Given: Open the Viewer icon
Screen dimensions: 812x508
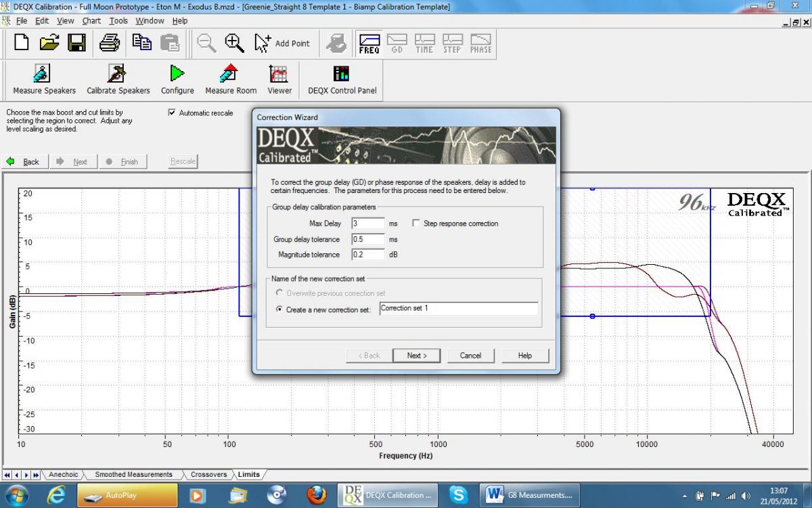Looking at the screenshot, I should click(279, 79).
